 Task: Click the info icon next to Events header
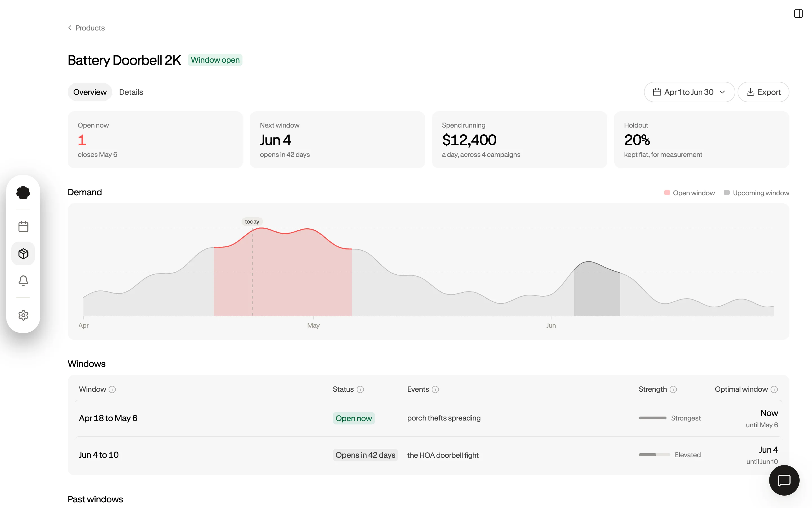(x=435, y=389)
